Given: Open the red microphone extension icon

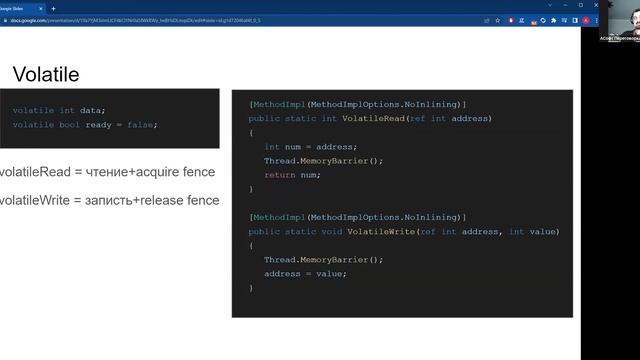Looking at the screenshot, I should [511, 20].
